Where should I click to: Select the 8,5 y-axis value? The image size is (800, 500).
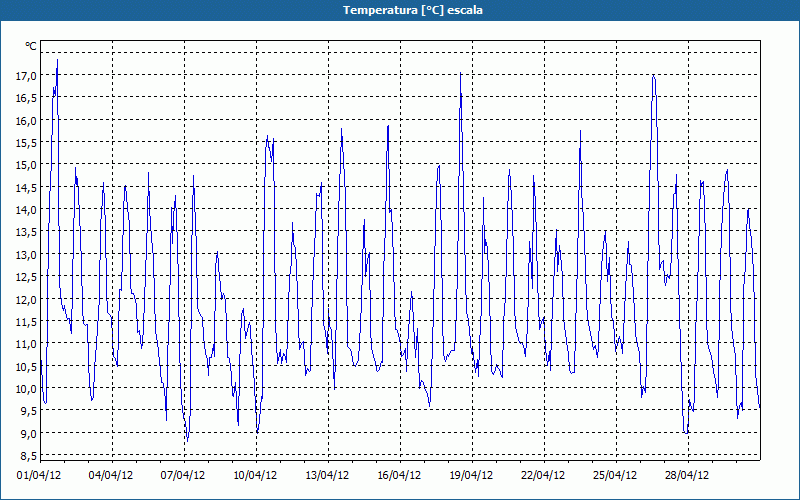(28, 456)
